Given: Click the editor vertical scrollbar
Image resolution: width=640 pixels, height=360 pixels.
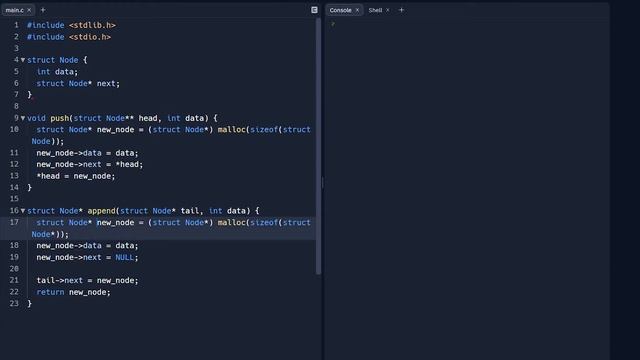Looking at the screenshot, I should (318, 146).
